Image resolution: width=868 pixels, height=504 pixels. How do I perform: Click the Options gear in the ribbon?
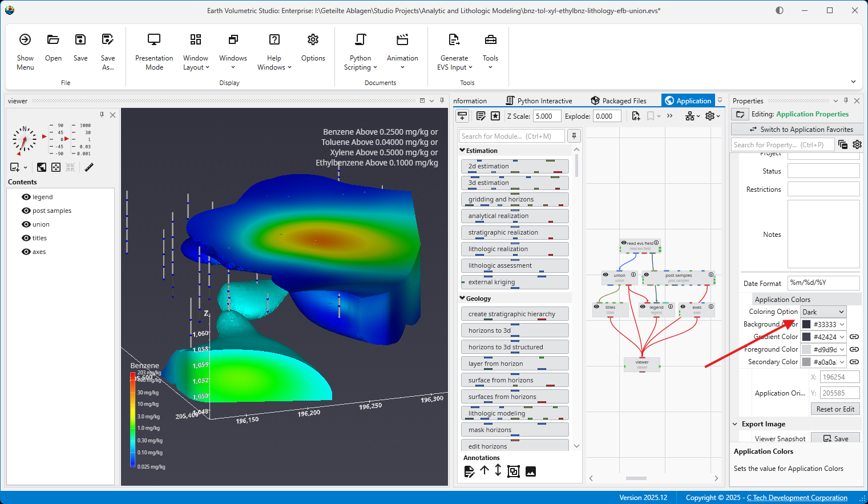point(313,40)
